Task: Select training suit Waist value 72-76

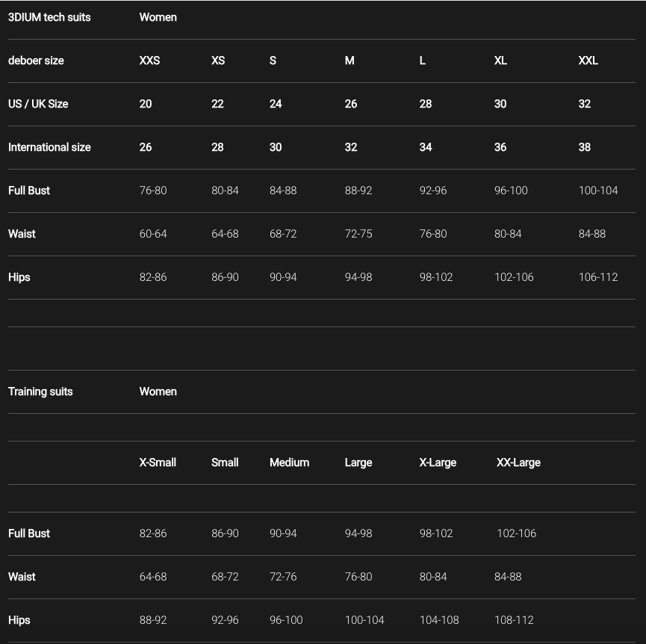Action: coord(283,577)
